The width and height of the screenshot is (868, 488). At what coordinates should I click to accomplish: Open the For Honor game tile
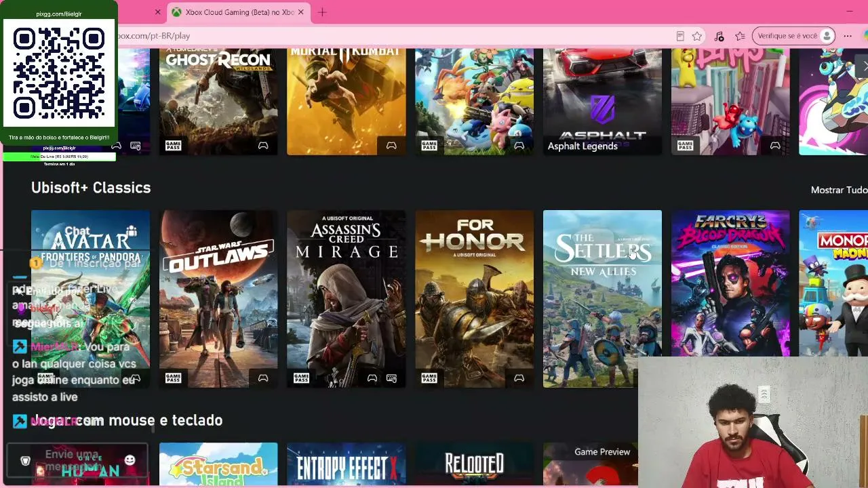474,299
